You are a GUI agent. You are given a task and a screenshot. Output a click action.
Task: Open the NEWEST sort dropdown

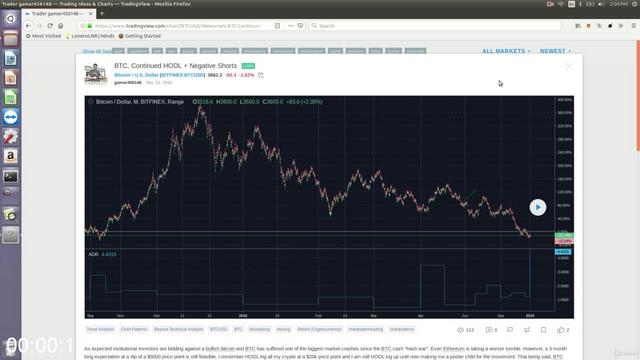[x=556, y=51]
